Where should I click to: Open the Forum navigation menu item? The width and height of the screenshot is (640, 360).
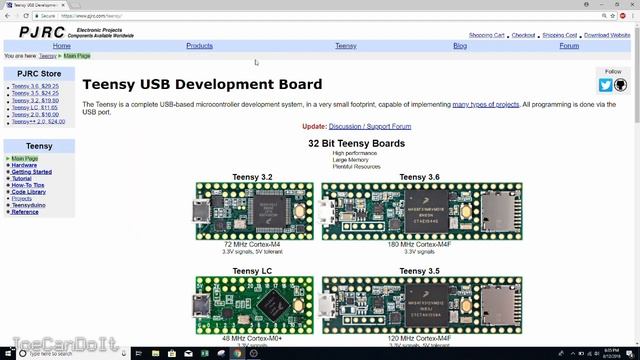[569, 46]
